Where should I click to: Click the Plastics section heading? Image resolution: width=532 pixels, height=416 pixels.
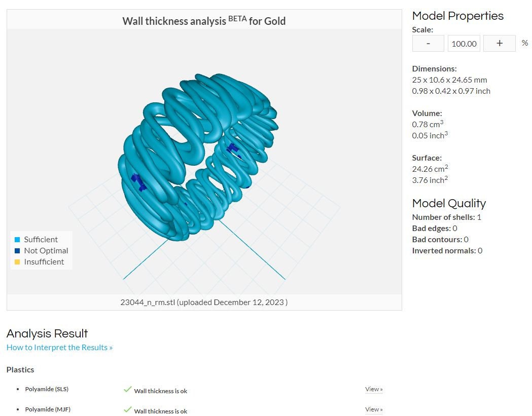pos(20,369)
